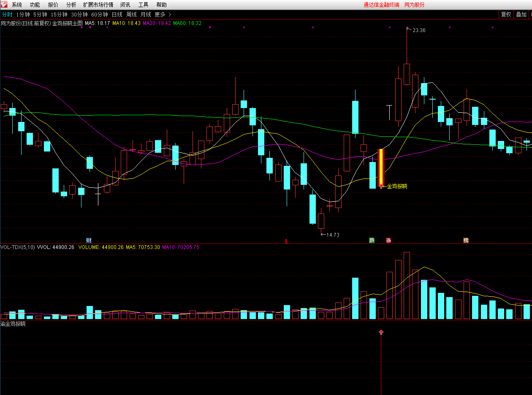Click the 复权 button
This screenshot has height=395, width=532.
[506, 14]
